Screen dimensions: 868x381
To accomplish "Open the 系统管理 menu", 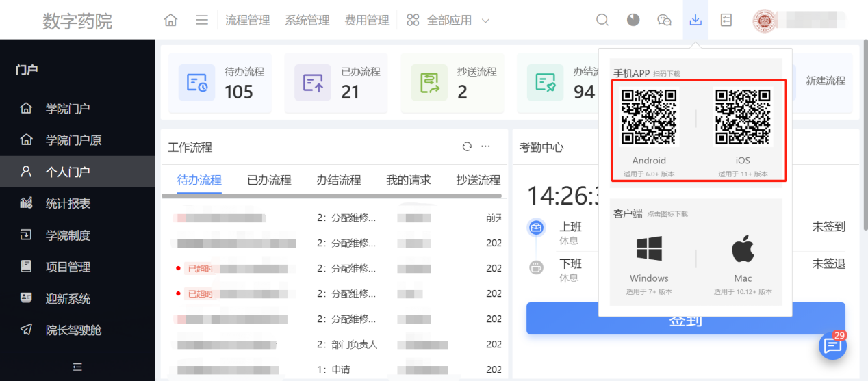I will (x=307, y=21).
